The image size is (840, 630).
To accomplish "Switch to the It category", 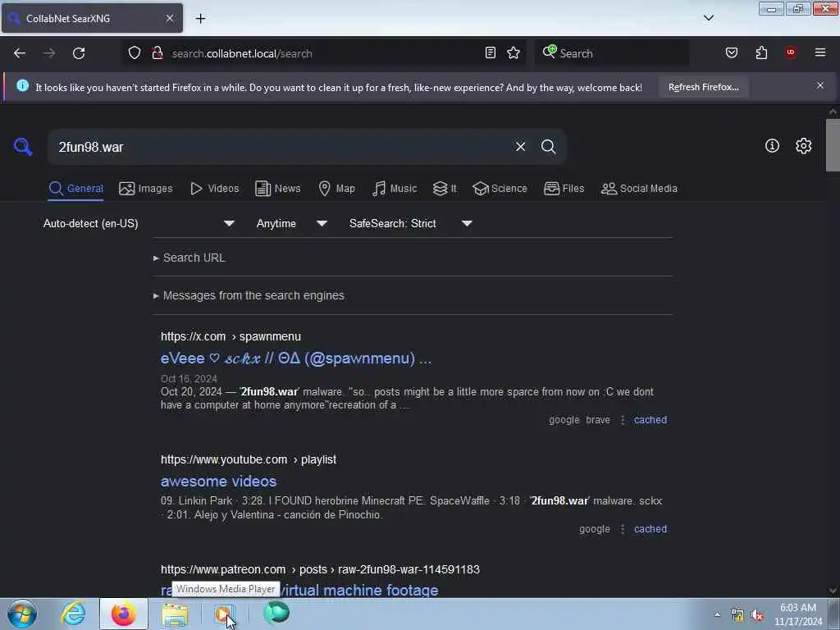I will pyautogui.click(x=445, y=189).
